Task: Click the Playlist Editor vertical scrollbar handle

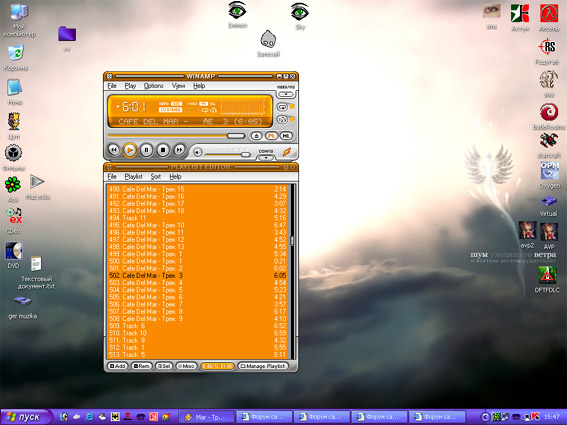Action: [292, 240]
